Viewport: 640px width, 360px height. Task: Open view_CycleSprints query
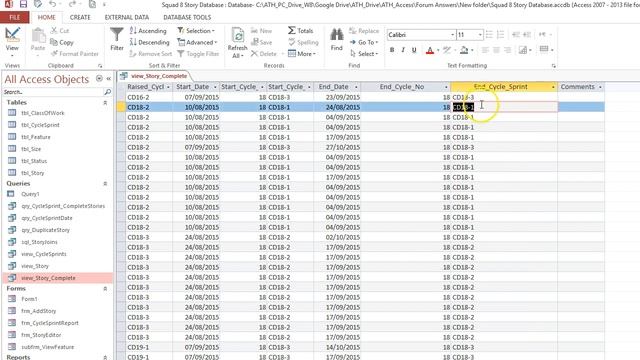coord(44,254)
